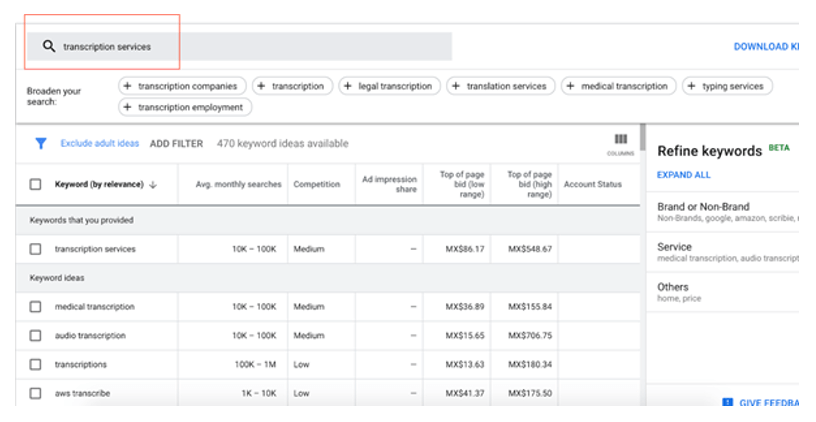Open the Columns layout icon
Screen dimensions: 816x422
[620, 141]
